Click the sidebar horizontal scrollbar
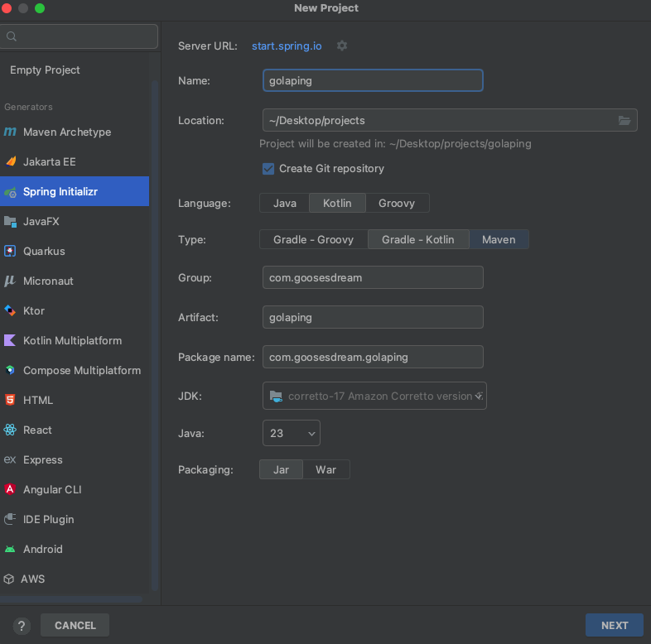Screen dimensions: 651x644 pos(71,599)
